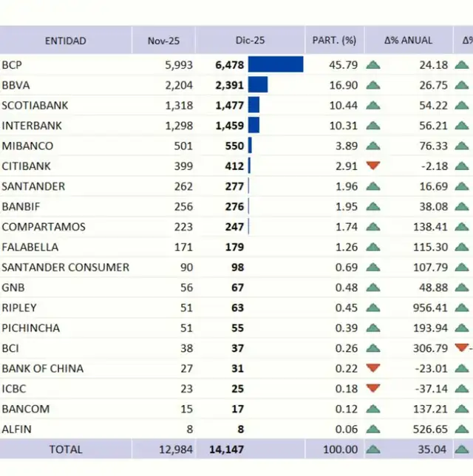This screenshot has height=476, width=473.
Task: Select the SANTANDER CONSUMER entity cell
Action: 65,267
